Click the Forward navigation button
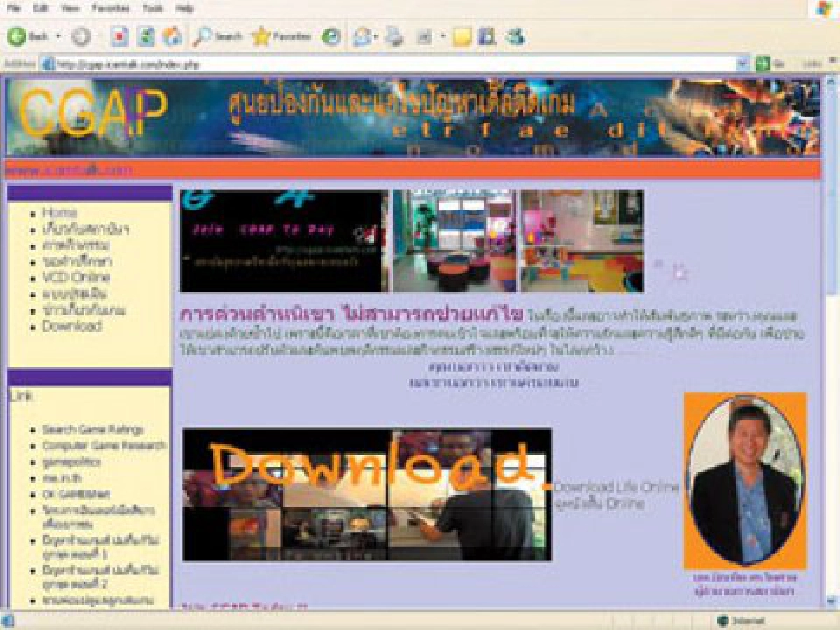The image size is (840, 630). click(x=80, y=37)
